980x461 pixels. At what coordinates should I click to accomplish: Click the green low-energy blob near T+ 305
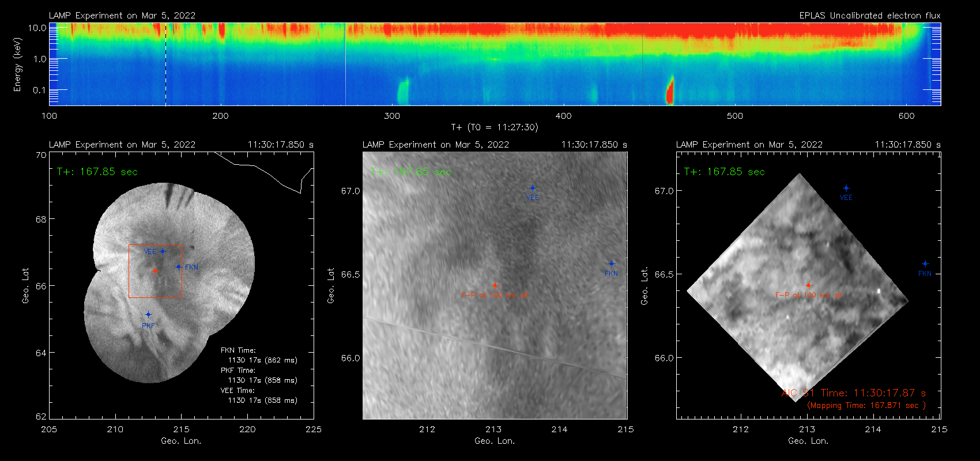tap(402, 91)
